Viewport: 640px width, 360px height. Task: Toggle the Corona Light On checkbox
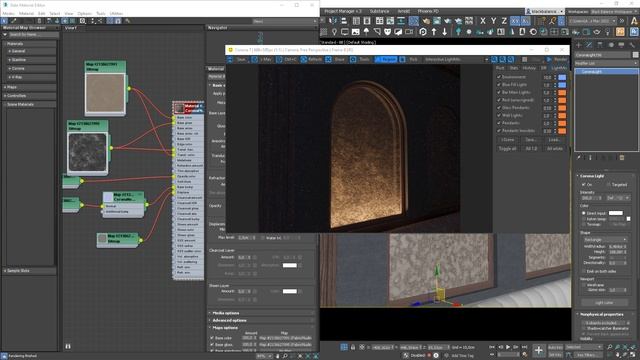(x=583, y=184)
